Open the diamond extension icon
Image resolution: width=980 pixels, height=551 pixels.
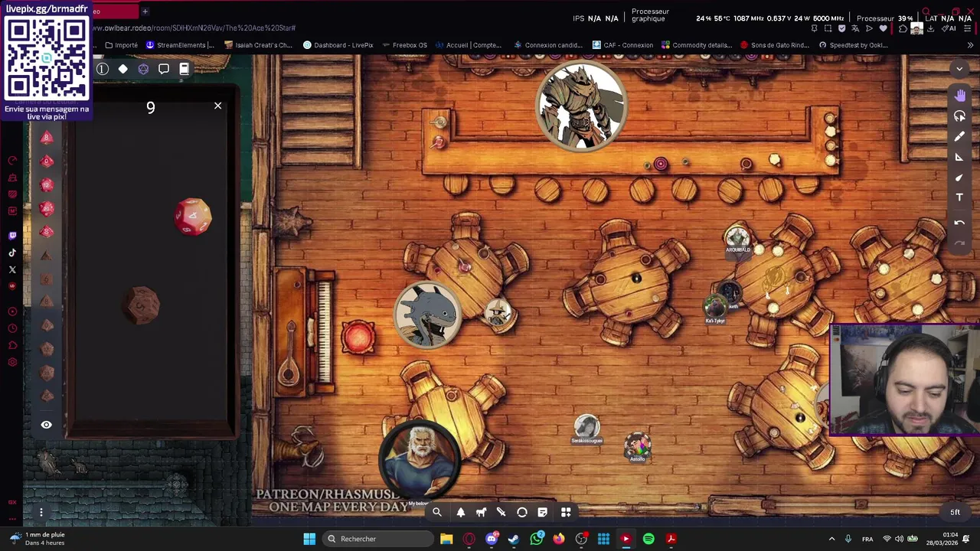122,69
